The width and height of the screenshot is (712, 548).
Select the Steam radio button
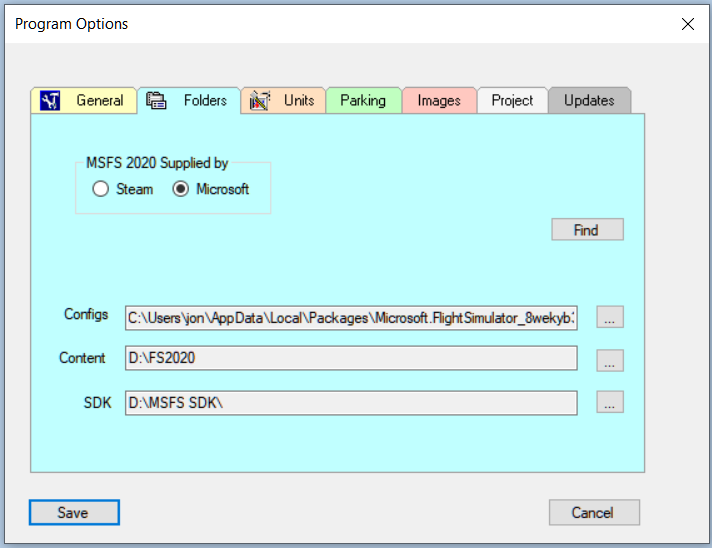(100, 189)
